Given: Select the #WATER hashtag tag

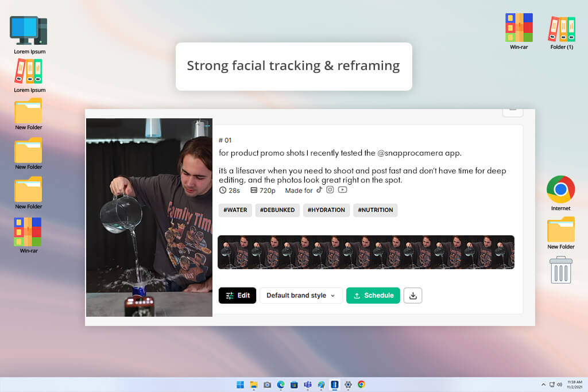Looking at the screenshot, I should 235,210.
